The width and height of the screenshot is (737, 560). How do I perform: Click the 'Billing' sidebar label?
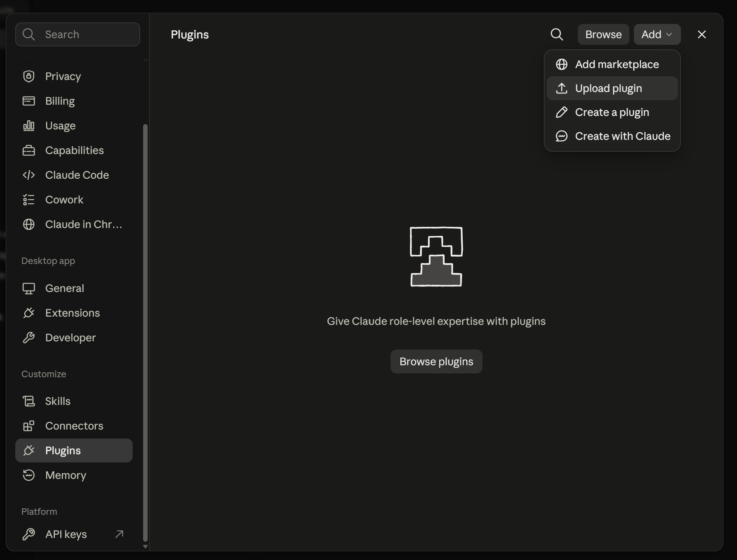[60, 101]
